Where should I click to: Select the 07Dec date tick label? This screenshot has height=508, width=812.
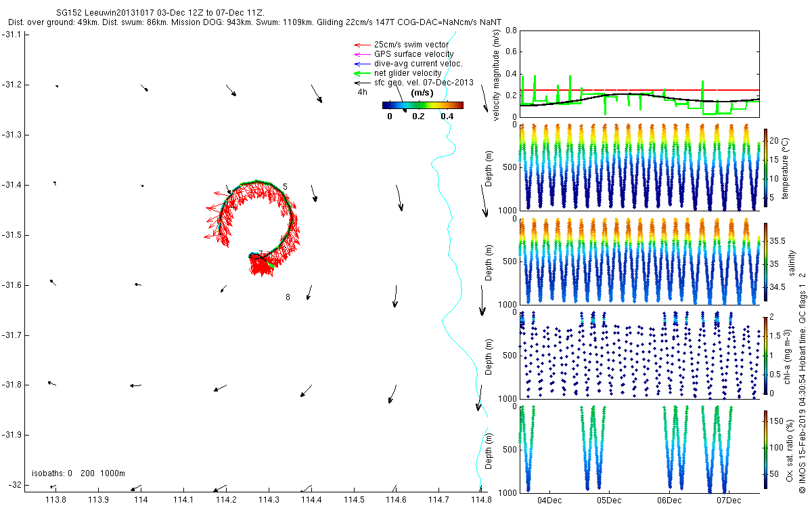click(x=728, y=501)
